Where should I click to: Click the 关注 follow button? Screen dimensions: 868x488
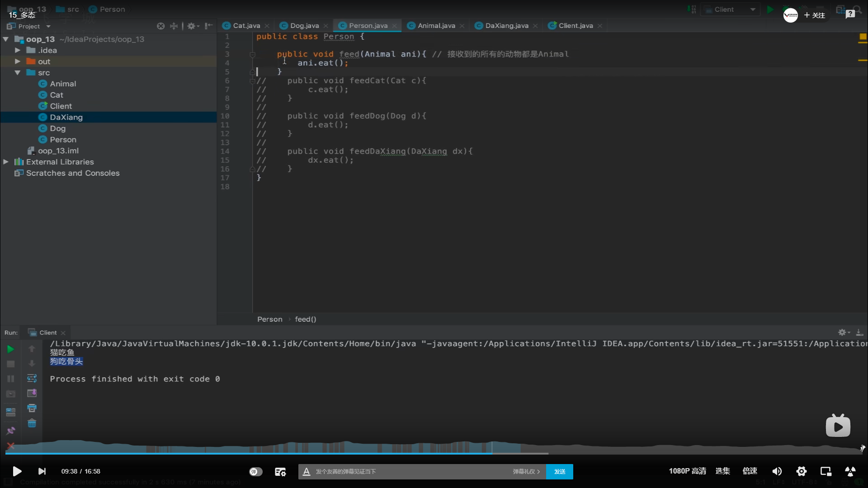815,15
